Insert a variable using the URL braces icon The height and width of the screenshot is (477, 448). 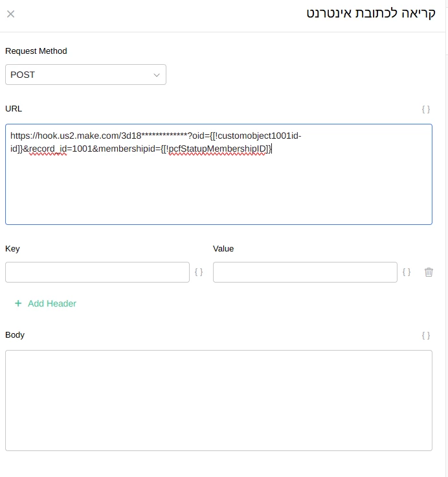[425, 110]
